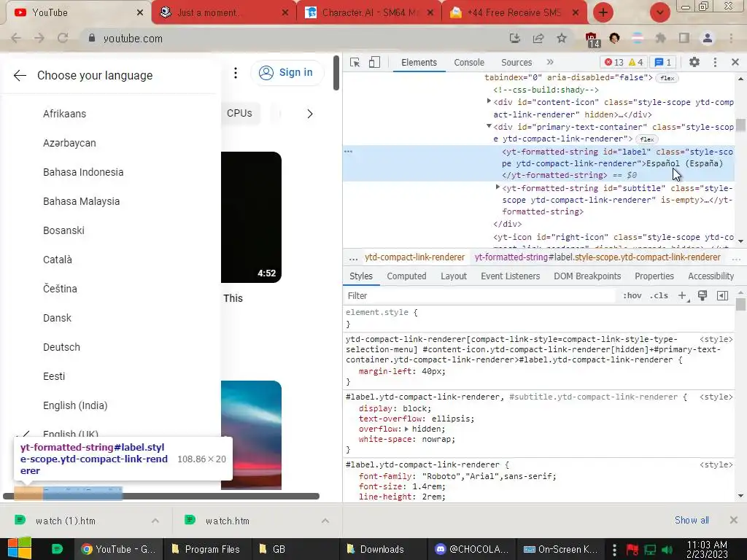The image size is (747, 560).
Task: Focus the Styles Filter field
Action: 479,296
